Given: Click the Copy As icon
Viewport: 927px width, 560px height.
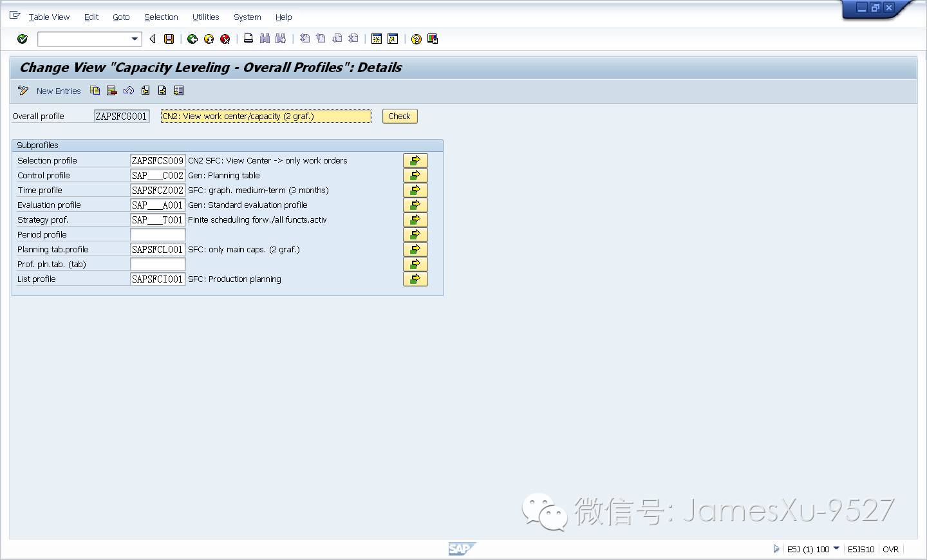Looking at the screenshot, I should click(95, 91).
